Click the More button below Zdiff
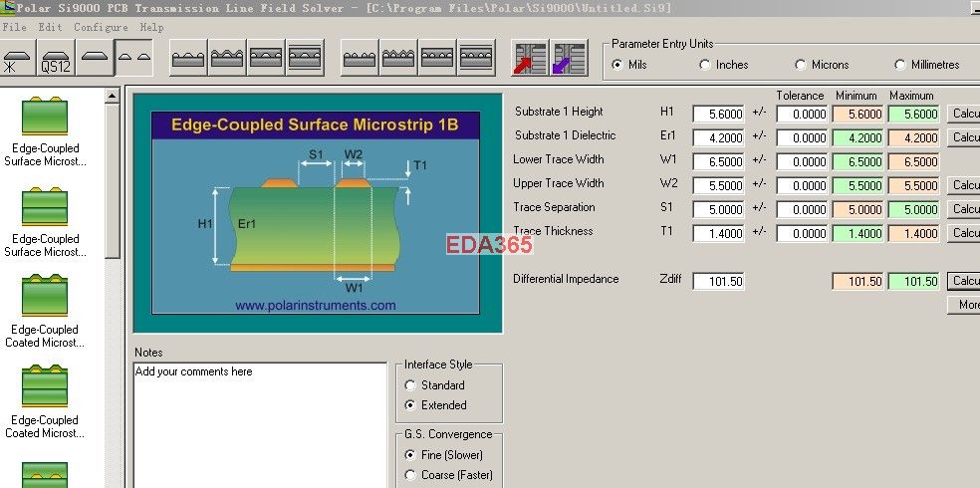The width and height of the screenshot is (980, 488). (x=964, y=305)
